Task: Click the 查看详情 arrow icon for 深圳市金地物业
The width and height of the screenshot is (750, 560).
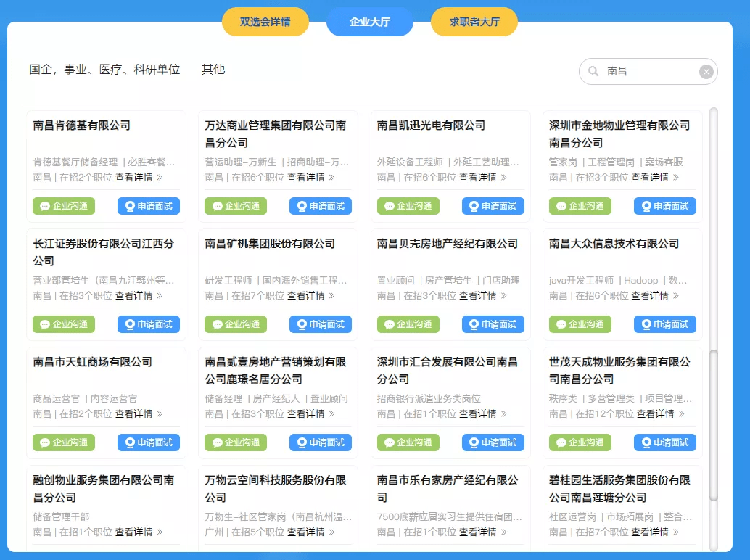Action: [676, 178]
